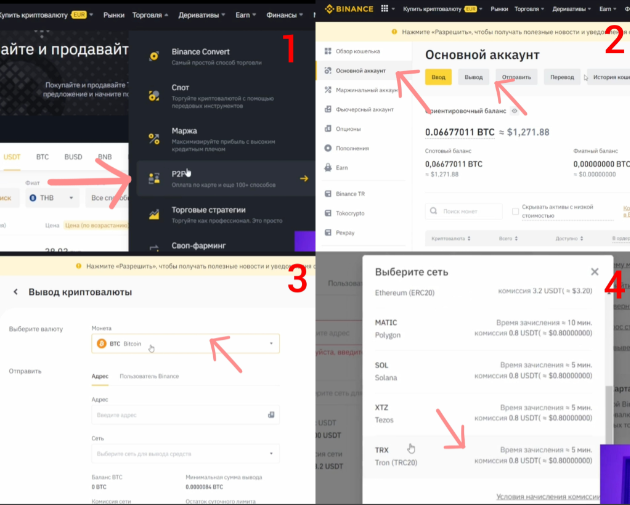Click the network list scrollbar
The width and height of the screenshot is (630, 505).
click(x=609, y=414)
